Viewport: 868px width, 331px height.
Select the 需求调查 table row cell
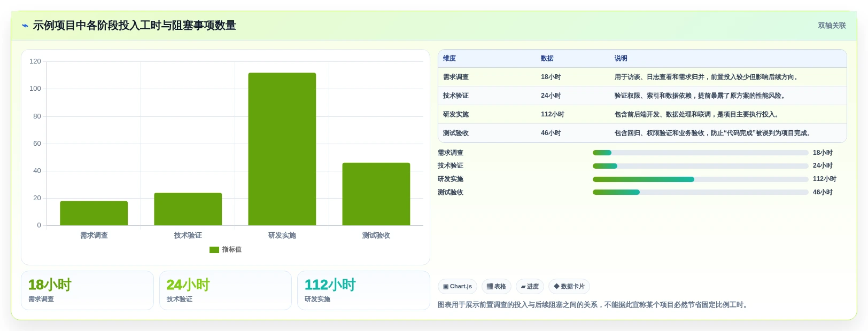(456, 77)
